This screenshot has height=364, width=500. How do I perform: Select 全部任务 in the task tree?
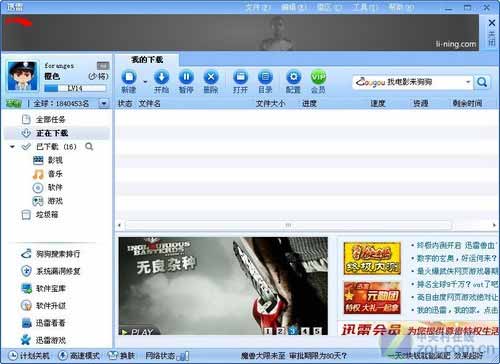pos(43,119)
